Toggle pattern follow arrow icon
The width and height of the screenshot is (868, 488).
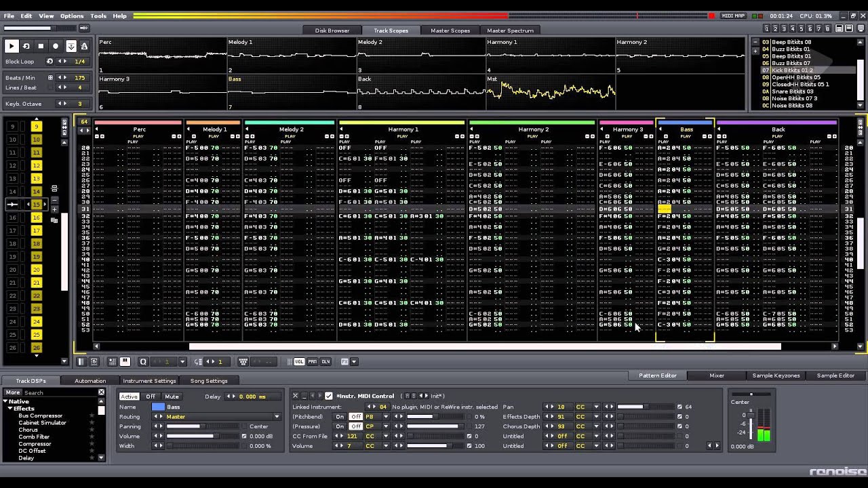[71, 46]
